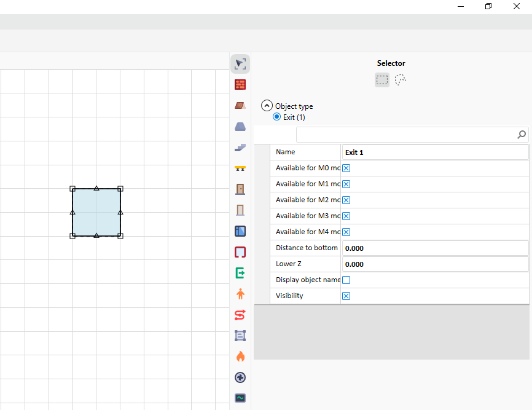Viewport: 532px width, 410px height.
Task: Click the search magnifier icon
Action: (522, 135)
